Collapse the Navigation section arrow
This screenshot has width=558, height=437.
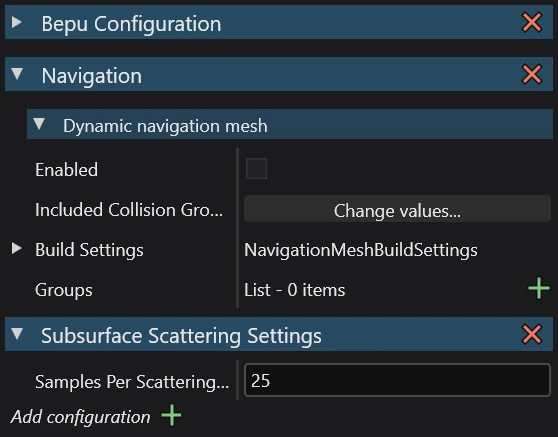[x=17, y=74]
